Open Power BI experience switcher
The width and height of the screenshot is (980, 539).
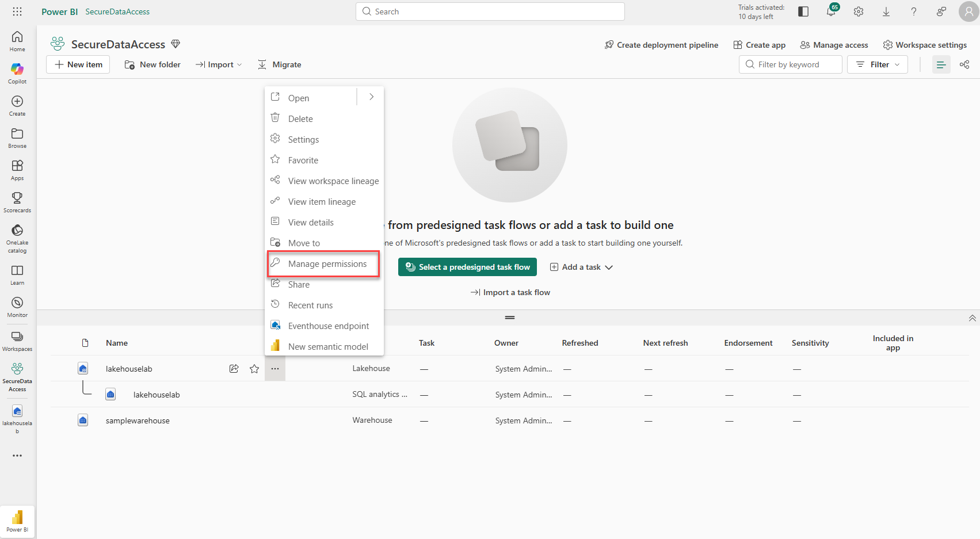pos(17,521)
